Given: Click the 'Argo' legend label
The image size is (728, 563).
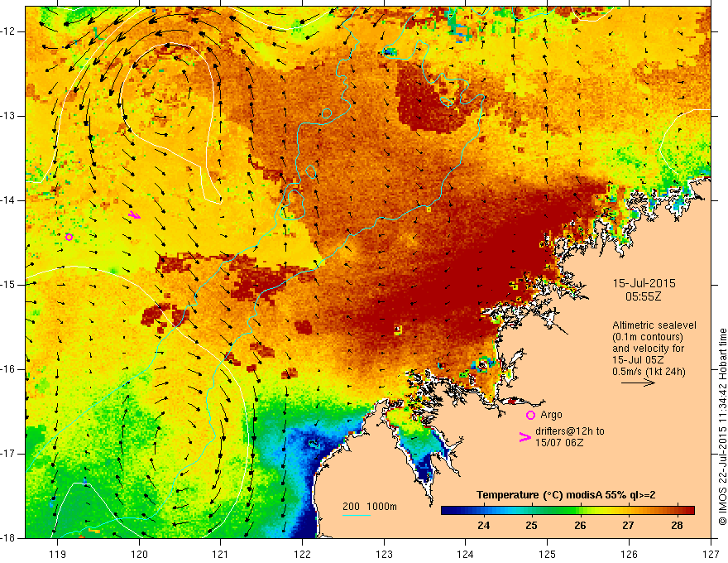Looking at the screenshot, I should [551, 415].
